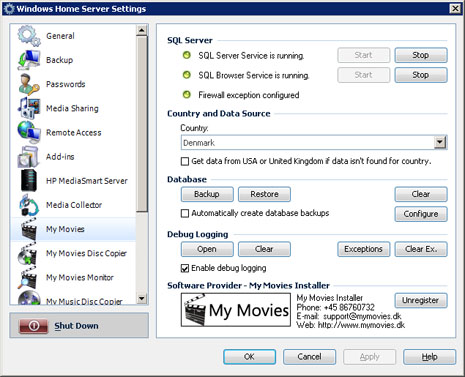Screen dimensions: 465x377
Task: Stop the SQL Server Service
Action: [x=421, y=55]
